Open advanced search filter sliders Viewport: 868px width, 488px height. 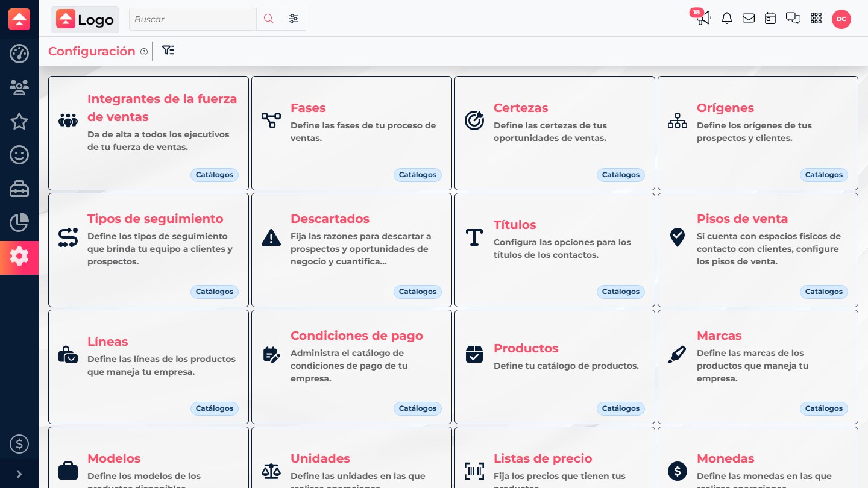294,19
